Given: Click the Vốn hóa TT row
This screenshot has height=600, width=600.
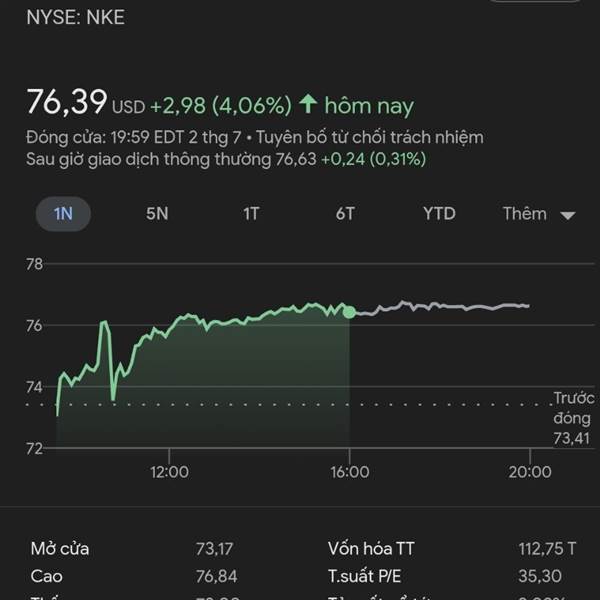Looking at the screenshot, I should [x=452, y=549].
